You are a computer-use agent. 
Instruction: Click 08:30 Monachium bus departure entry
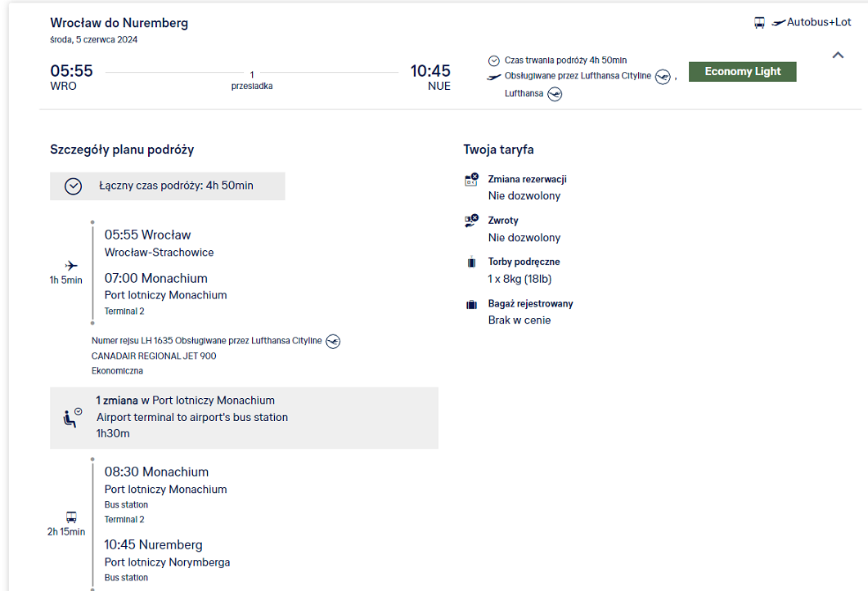[156, 472]
